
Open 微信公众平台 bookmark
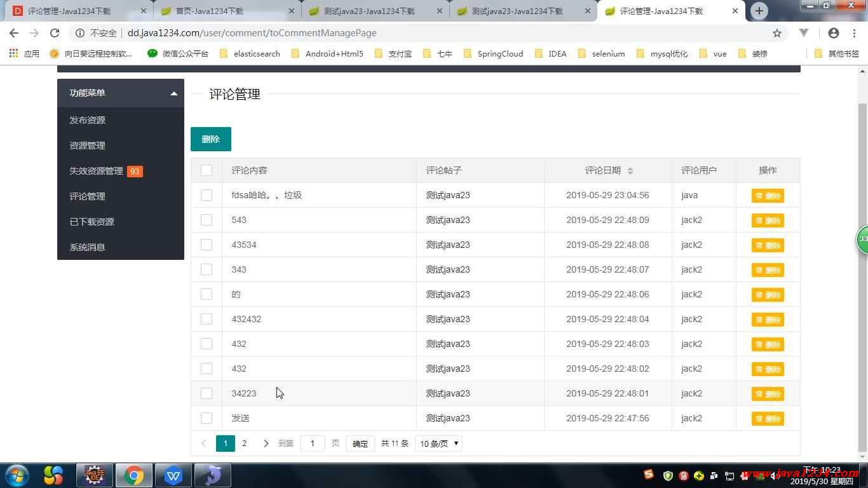click(178, 53)
